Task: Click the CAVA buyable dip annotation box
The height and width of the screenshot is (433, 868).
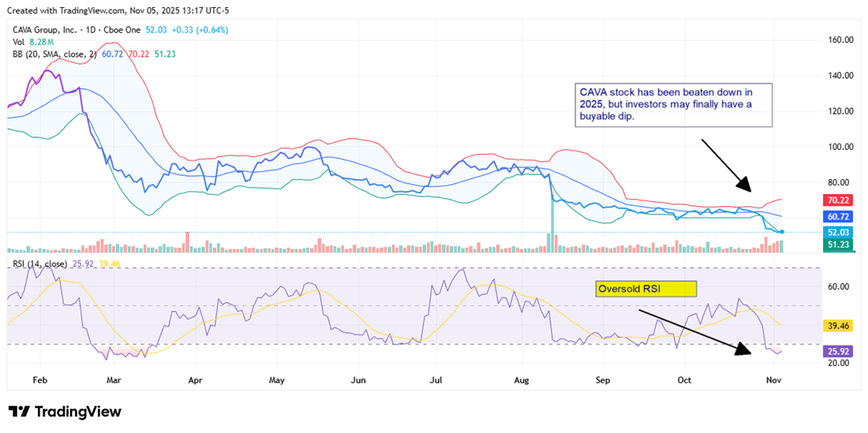Action: click(x=672, y=104)
